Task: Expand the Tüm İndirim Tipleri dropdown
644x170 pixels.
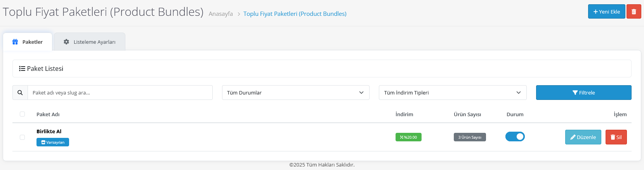Action: tap(453, 93)
